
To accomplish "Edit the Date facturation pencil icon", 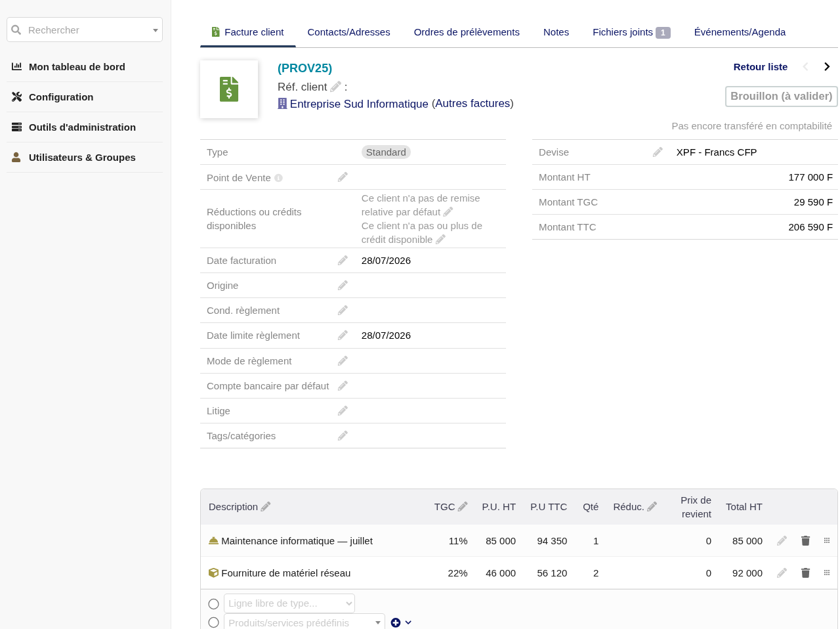I will coord(343,261).
